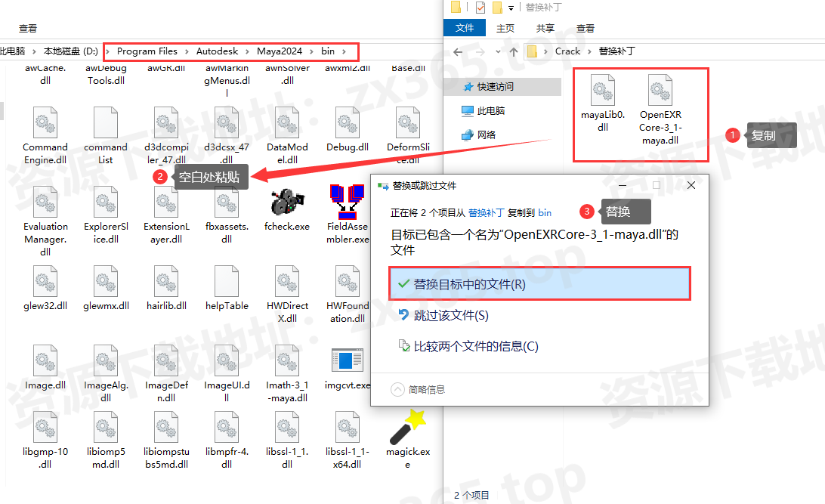Select ExplorerSlice.dll file

tap(106, 215)
